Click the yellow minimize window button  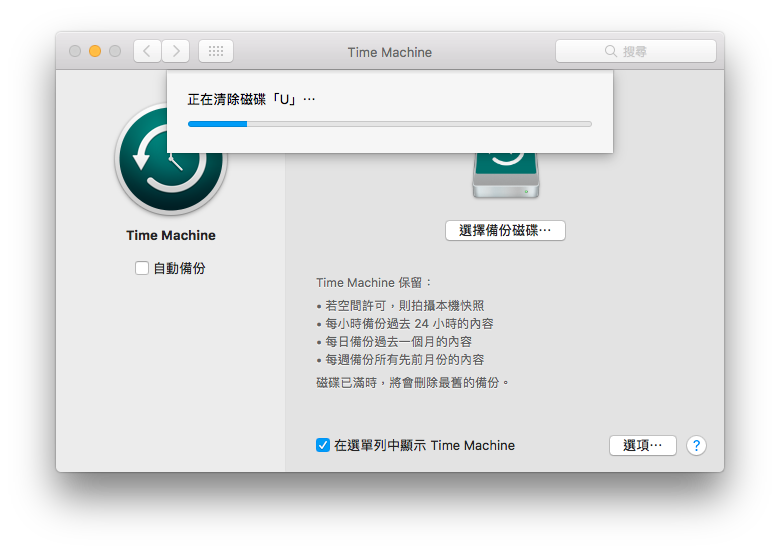(95, 51)
